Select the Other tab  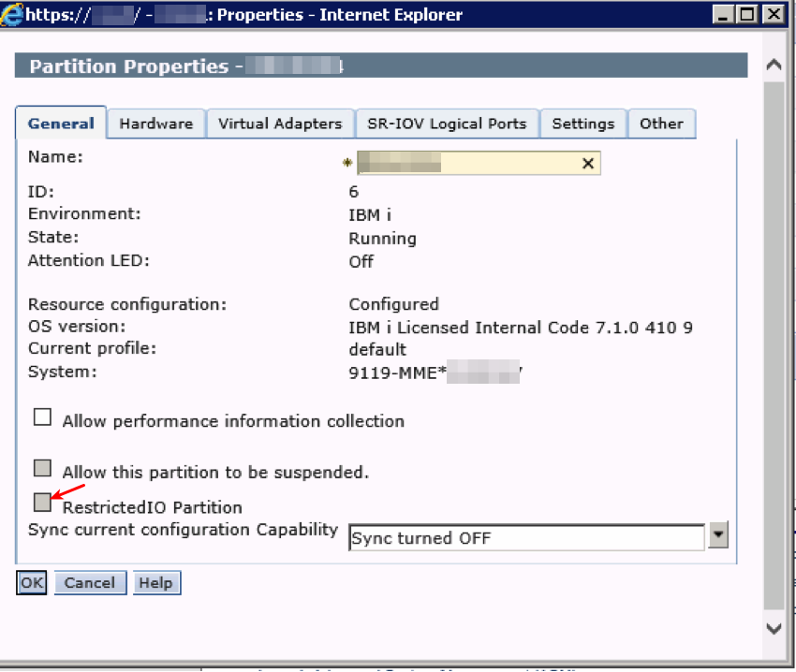(661, 123)
